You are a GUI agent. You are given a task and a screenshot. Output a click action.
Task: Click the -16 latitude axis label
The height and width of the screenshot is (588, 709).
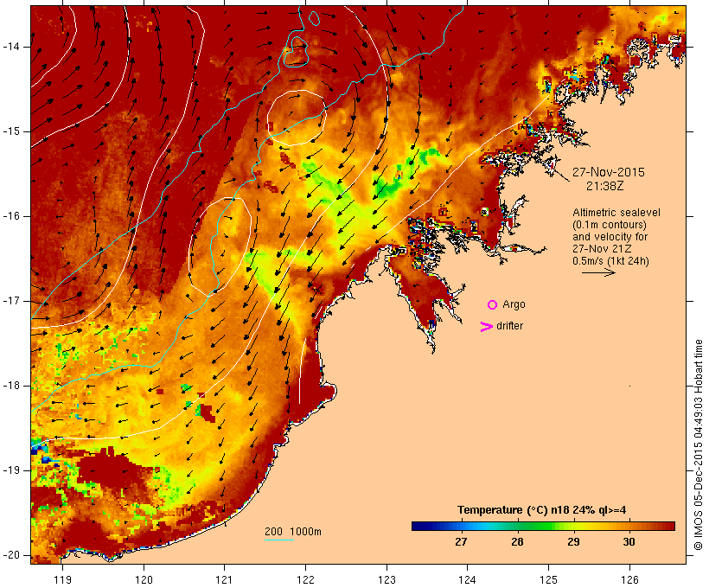[11, 216]
